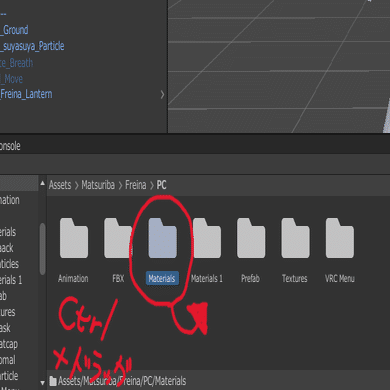Screen dimensions: 390x390
Task: Select the 'nation' folder in project tree
Action: pos(10,200)
